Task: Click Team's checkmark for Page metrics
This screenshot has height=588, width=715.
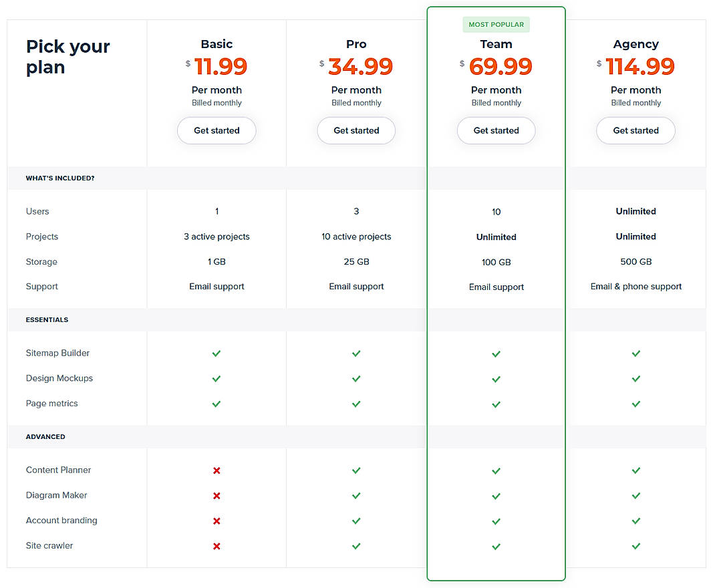Action: pos(496,404)
